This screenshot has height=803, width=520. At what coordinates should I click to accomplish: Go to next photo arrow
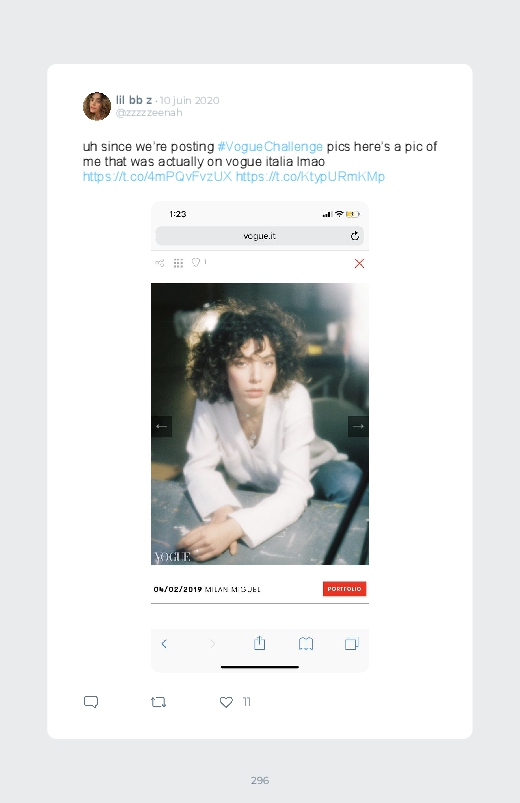[x=358, y=426]
